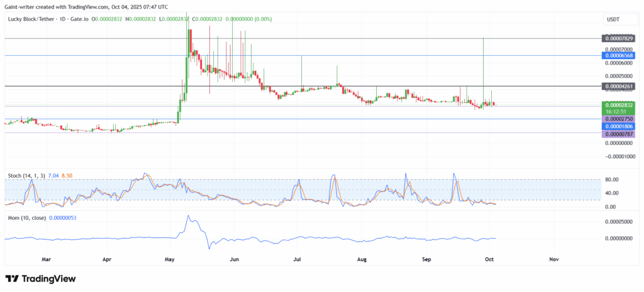Image resolution: width=644 pixels, height=292 pixels.
Task: Click the Stoch value 8.50
Action: pyautogui.click(x=67, y=176)
